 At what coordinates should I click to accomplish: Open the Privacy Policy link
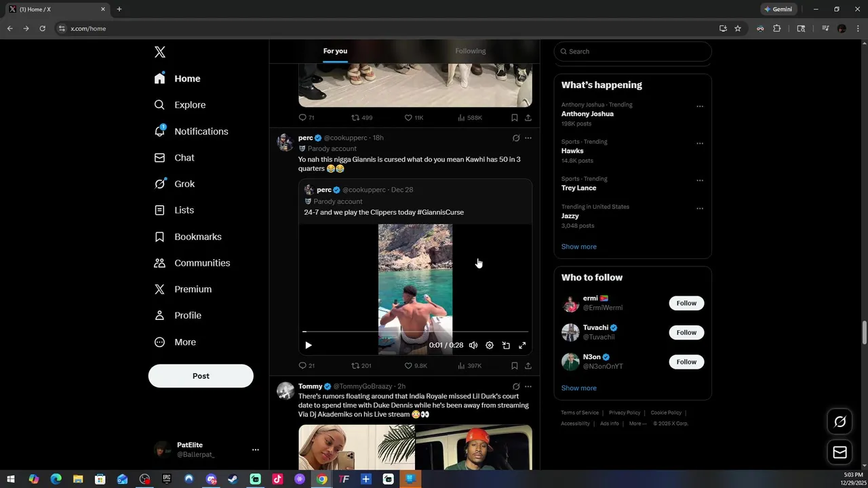coord(625,413)
